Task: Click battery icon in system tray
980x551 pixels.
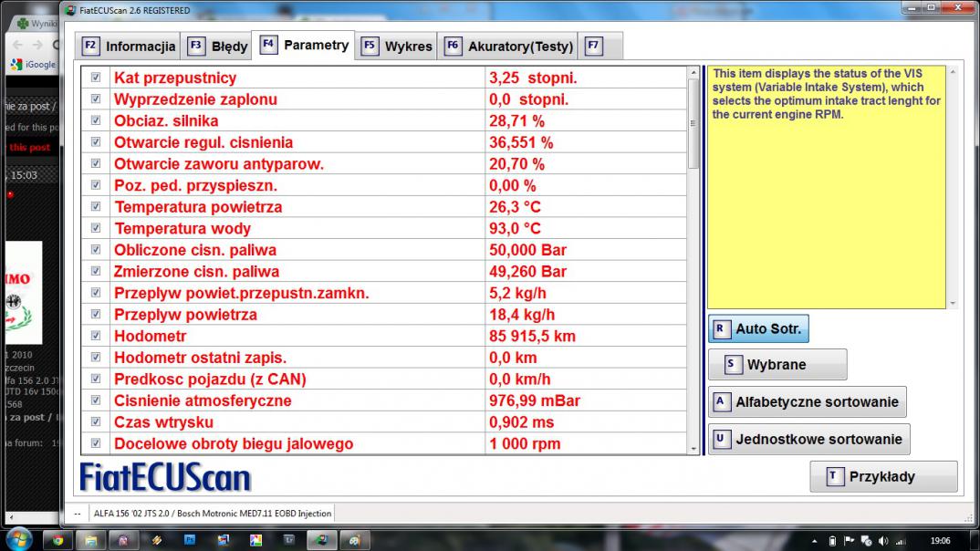Action: pyautogui.click(x=832, y=541)
